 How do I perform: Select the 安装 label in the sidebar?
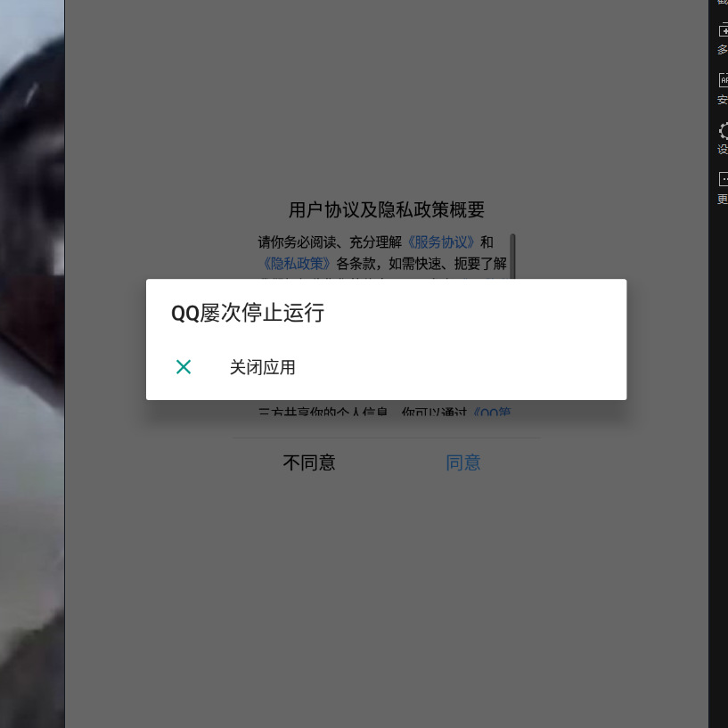click(x=722, y=100)
